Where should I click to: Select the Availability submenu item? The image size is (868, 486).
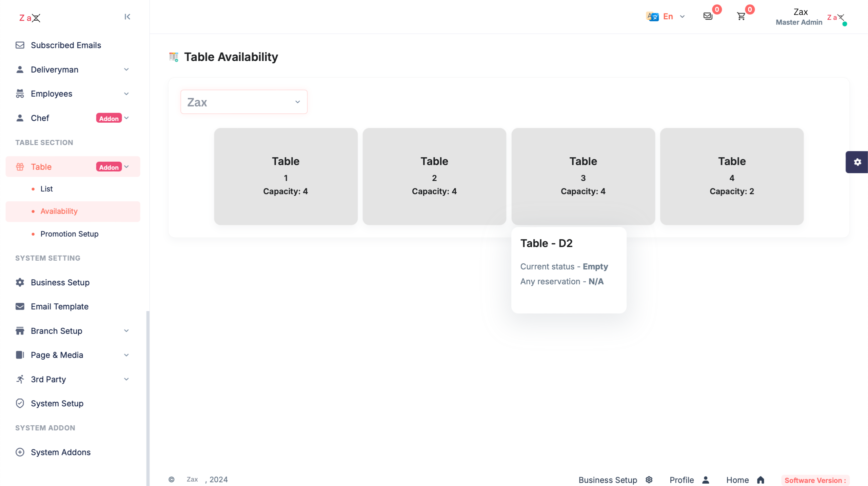[73, 211]
